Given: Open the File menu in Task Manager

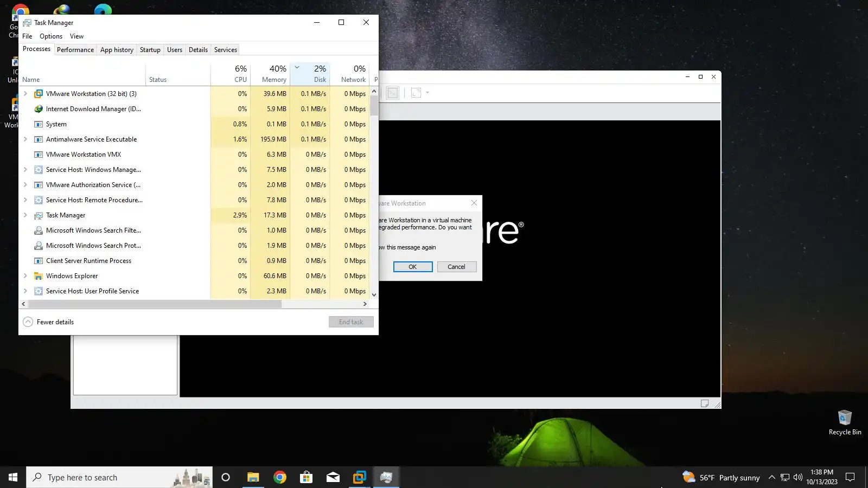Looking at the screenshot, I should click(x=27, y=36).
